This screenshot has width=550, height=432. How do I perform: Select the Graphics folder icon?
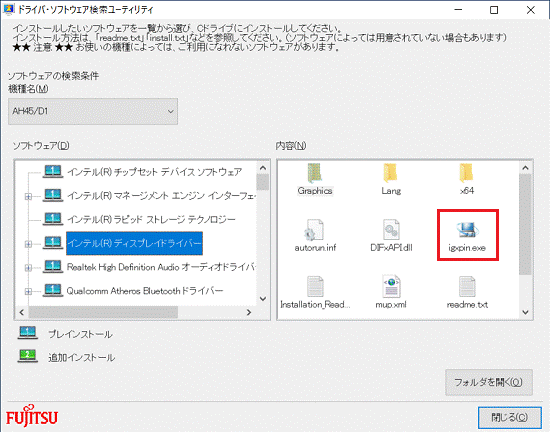[x=315, y=173]
